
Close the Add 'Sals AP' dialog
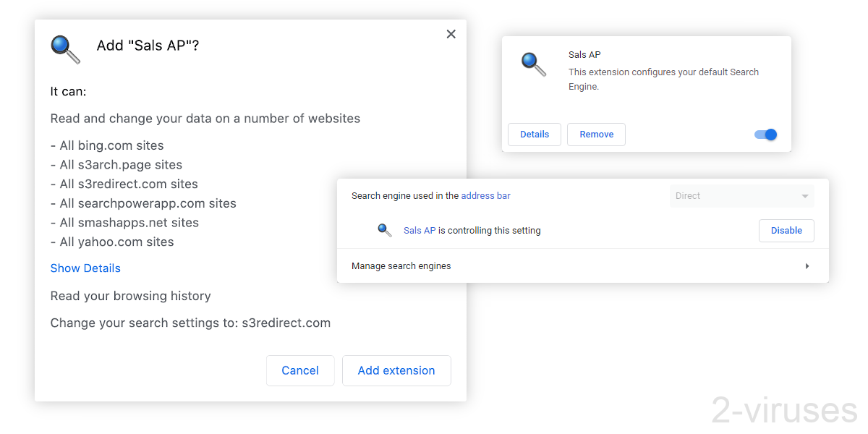coord(451,33)
